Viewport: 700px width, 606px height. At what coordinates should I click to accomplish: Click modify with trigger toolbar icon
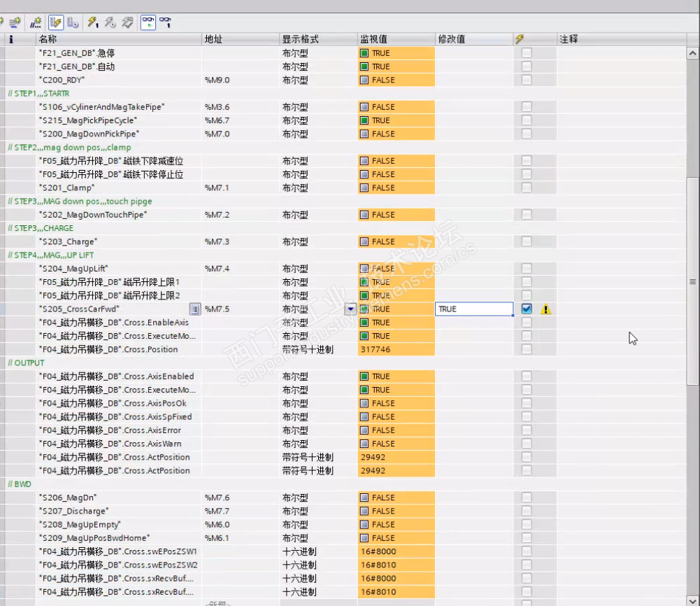click(x=110, y=22)
